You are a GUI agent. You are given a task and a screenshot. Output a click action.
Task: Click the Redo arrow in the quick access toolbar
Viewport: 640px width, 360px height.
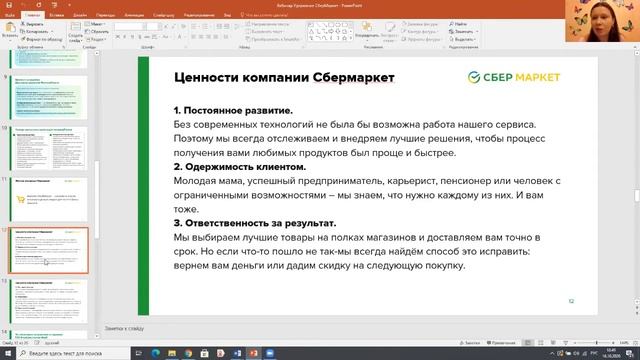[39, 5]
